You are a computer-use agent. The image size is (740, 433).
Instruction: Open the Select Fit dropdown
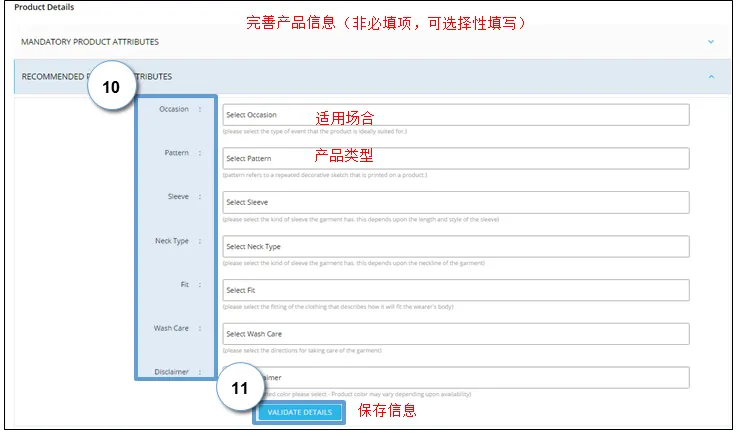pyautogui.click(x=456, y=290)
